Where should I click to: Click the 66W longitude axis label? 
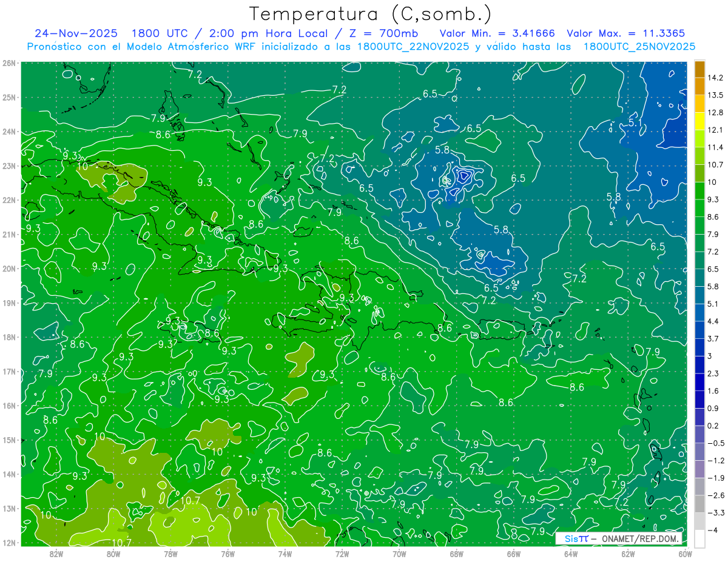pos(513,553)
